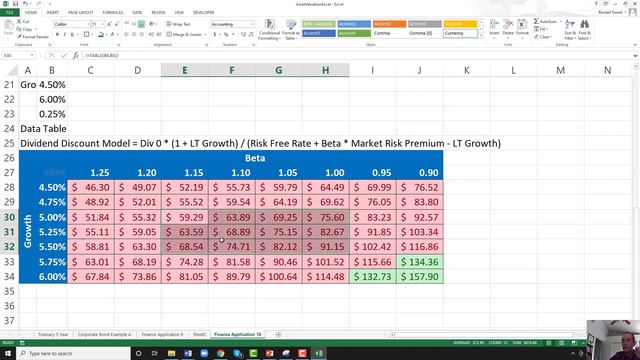
Task: Click cell with Data Table label
Action: (x=43, y=129)
